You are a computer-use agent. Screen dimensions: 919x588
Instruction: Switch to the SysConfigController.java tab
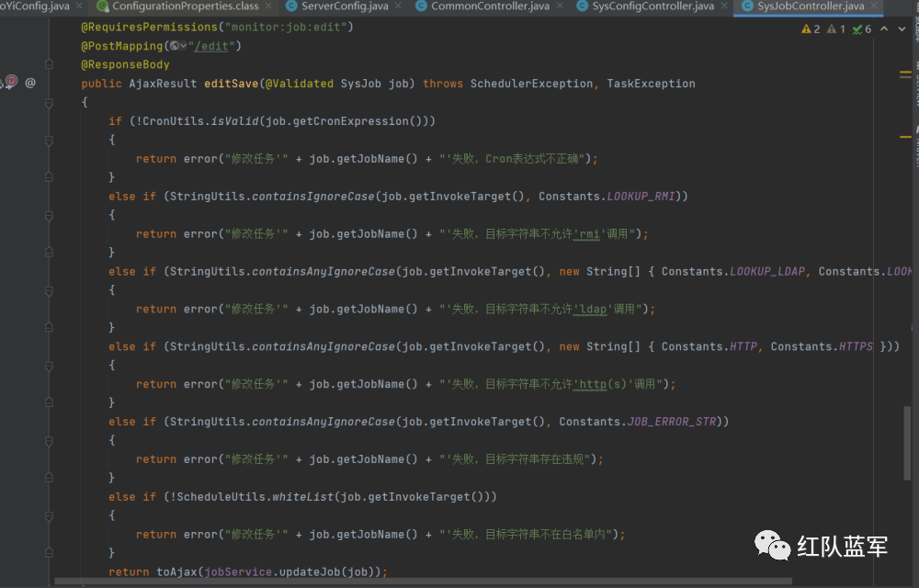pyautogui.click(x=652, y=6)
